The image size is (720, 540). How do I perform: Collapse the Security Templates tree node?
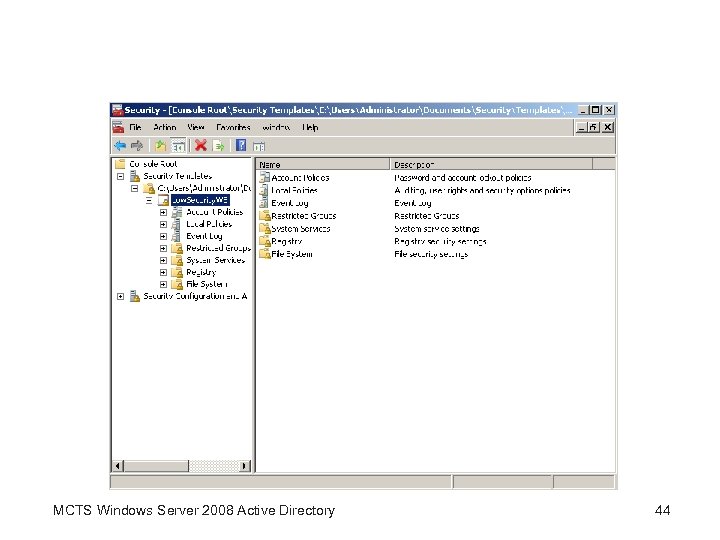tap(120, 176)
